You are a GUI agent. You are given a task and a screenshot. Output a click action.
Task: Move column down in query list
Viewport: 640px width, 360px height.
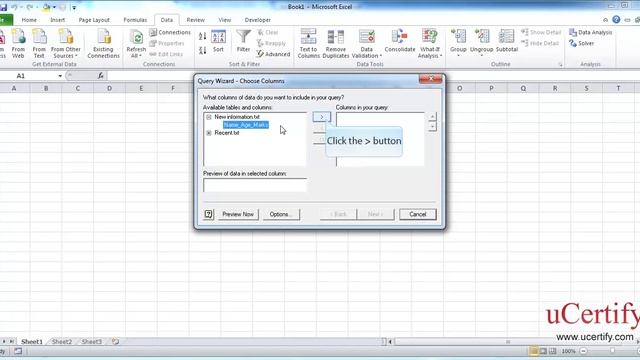(432, 126)
